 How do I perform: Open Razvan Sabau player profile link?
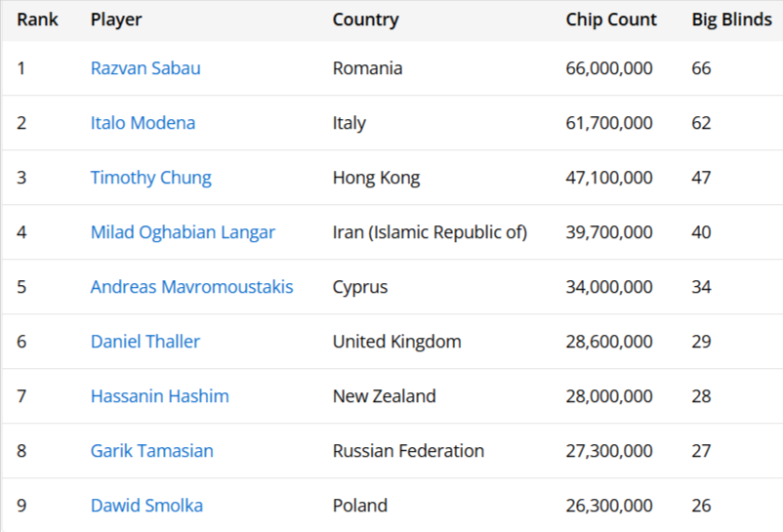[145, 68]
